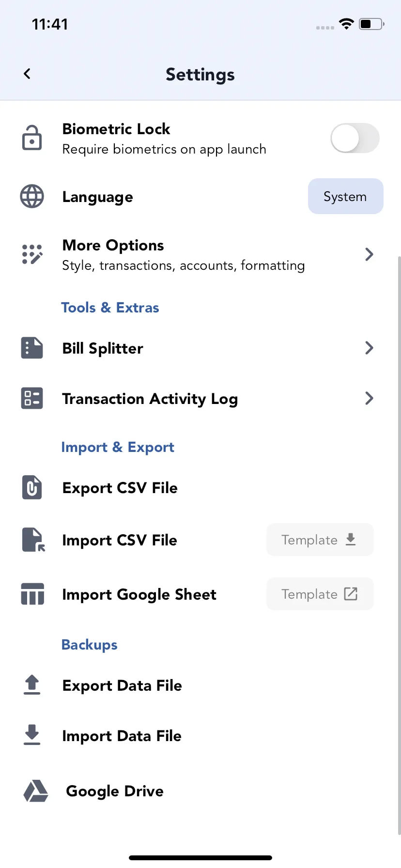Click the Biometric Lock padlock icon
401x868 pixels.
coord(32,138)
